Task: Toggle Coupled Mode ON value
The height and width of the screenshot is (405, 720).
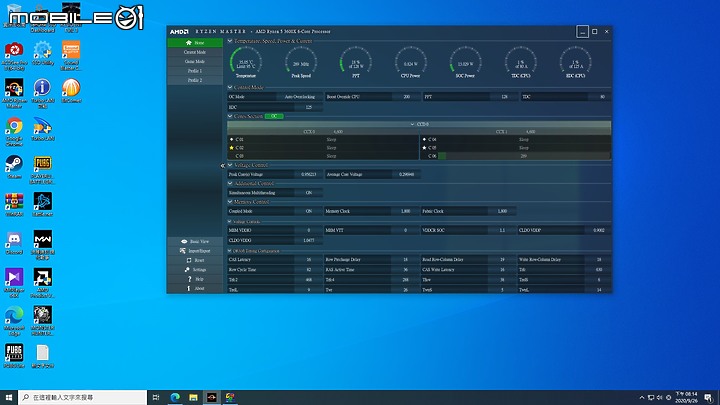Action: tap(309, 211)
